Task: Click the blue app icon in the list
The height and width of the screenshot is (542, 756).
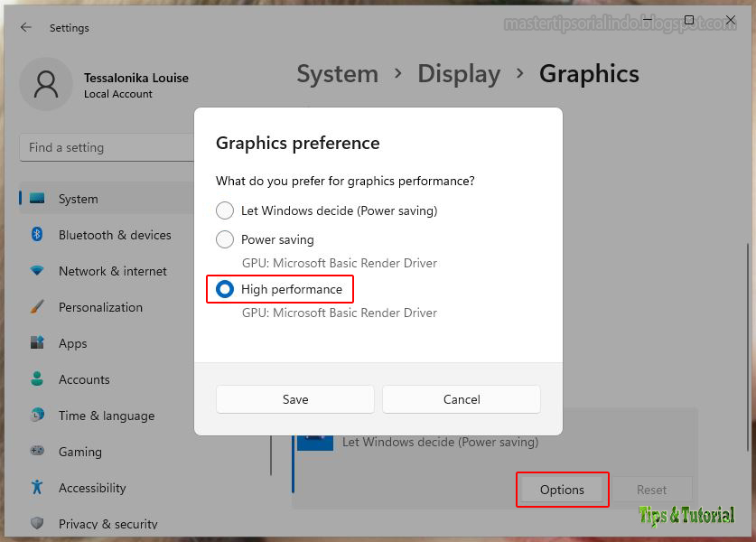Action: 315,442
